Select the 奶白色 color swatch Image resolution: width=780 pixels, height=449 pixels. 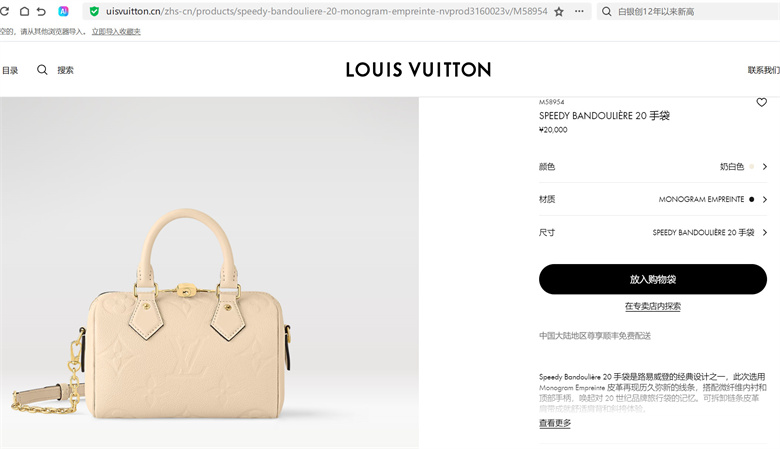(x=752, y=167)
